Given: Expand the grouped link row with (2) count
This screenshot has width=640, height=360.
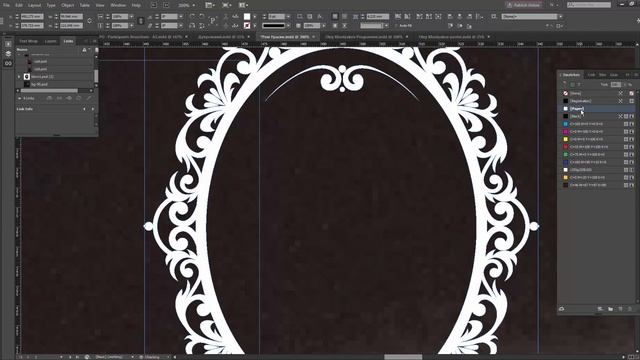Looking at the screenshot, I should (19, 77).
